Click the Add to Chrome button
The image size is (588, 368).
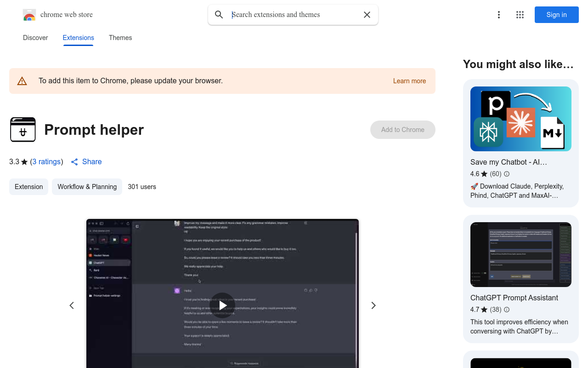403,130
